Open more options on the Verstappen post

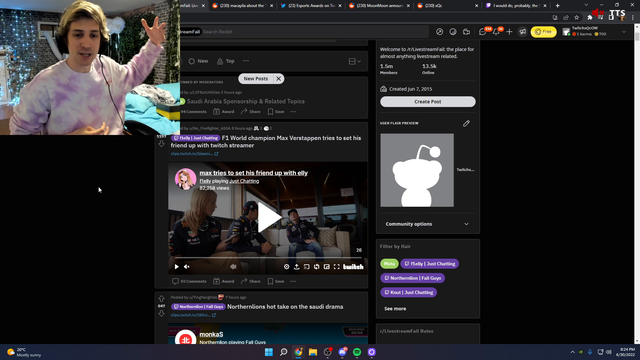click(x=293, y=281)
